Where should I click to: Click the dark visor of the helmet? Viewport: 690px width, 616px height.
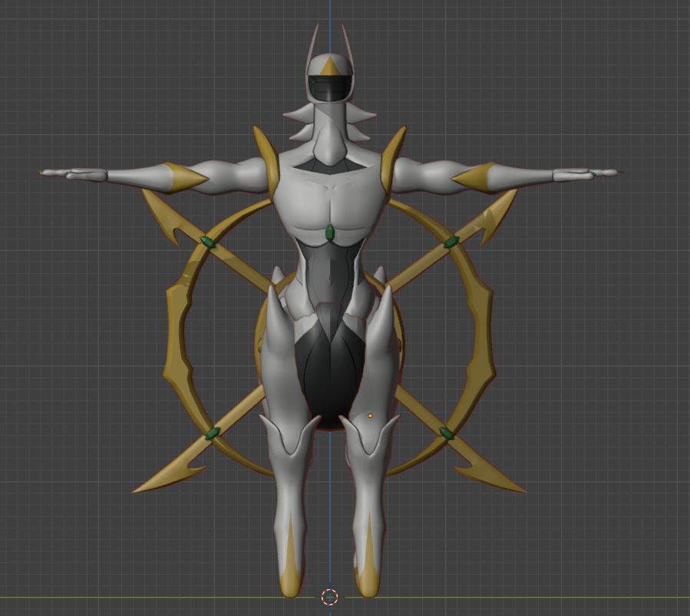pos(328,88)
